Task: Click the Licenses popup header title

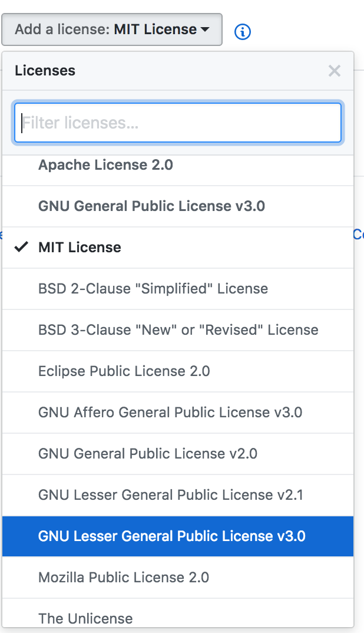Action: 45,71
